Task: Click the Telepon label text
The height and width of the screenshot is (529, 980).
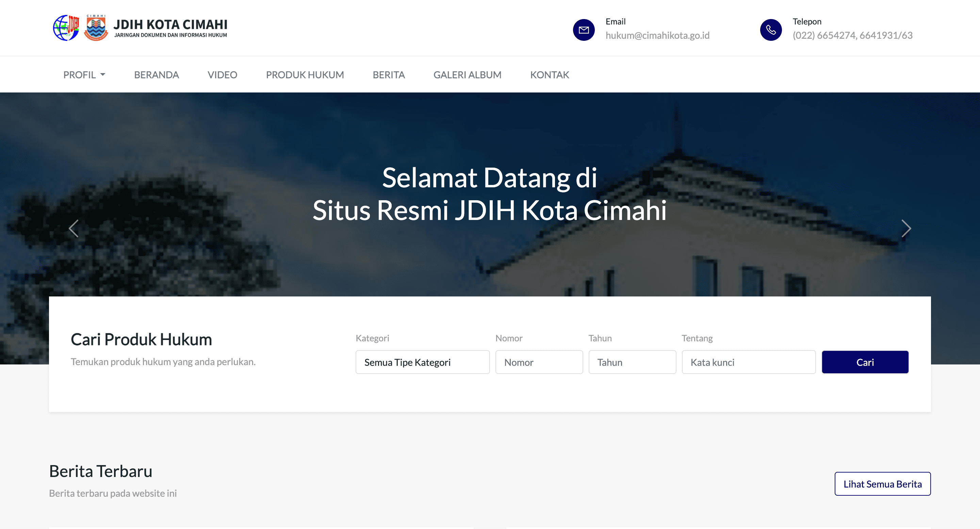Action: tap(807, 21)
